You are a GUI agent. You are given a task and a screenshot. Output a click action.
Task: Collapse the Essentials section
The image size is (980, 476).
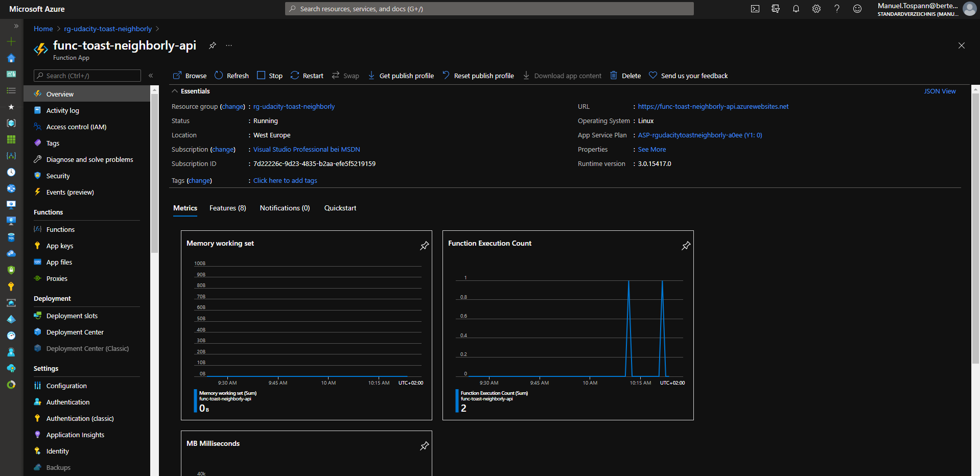tap(175, 91)
